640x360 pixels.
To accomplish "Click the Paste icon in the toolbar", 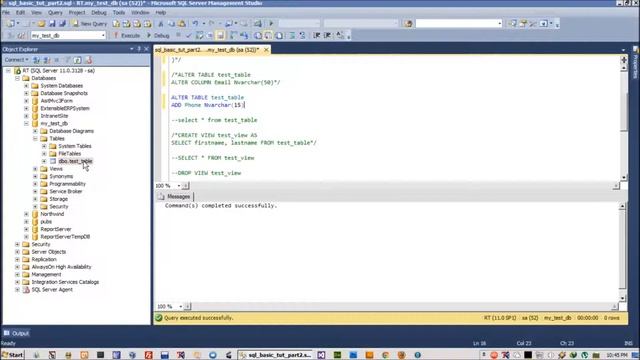I will 182,24.
